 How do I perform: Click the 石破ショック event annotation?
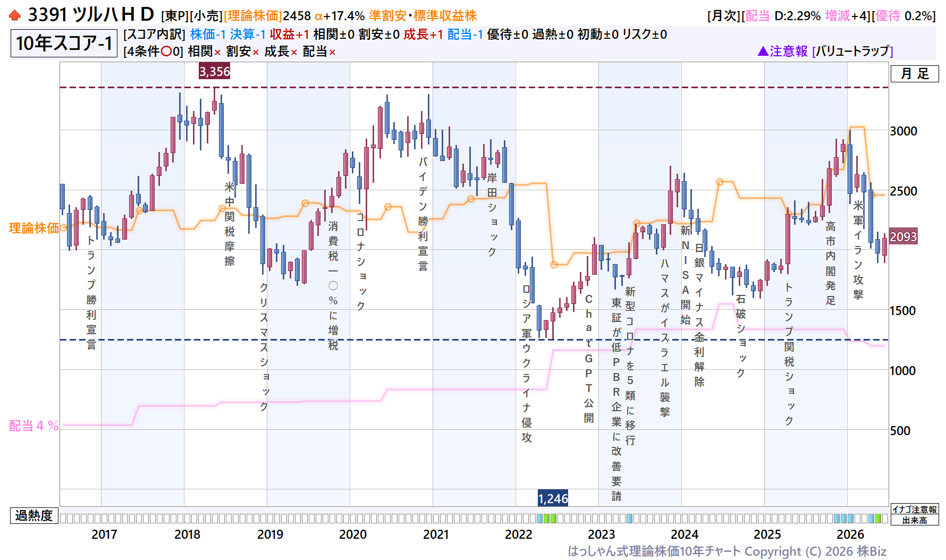click(x=741, y=336)
